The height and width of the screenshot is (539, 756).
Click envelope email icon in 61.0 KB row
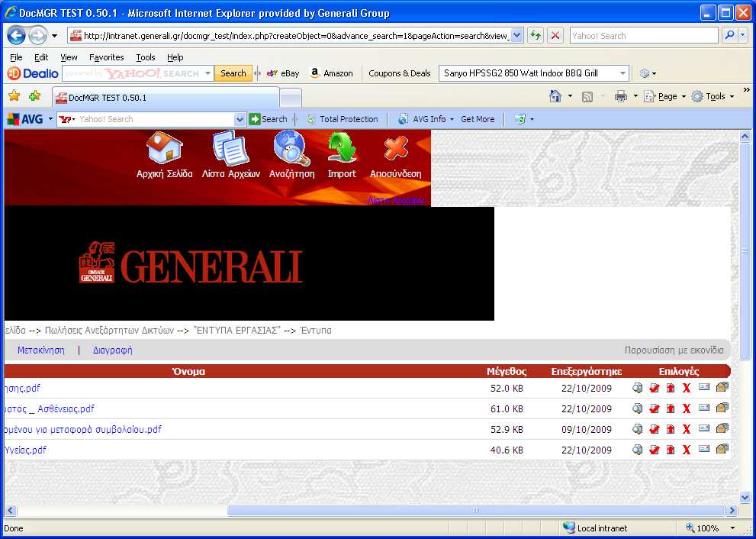704,408
